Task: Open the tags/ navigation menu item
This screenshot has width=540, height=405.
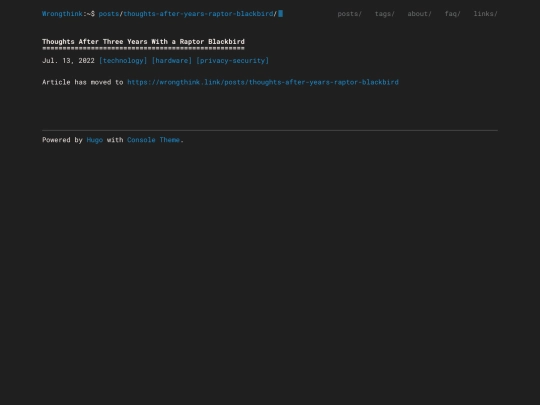Action: click(385, 14)
